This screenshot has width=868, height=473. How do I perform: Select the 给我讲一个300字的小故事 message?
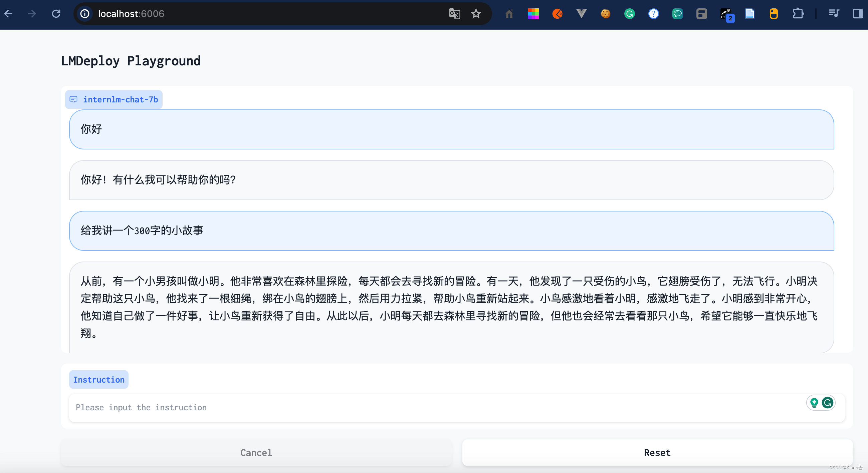pyautogui.click(x=451, y=231)
